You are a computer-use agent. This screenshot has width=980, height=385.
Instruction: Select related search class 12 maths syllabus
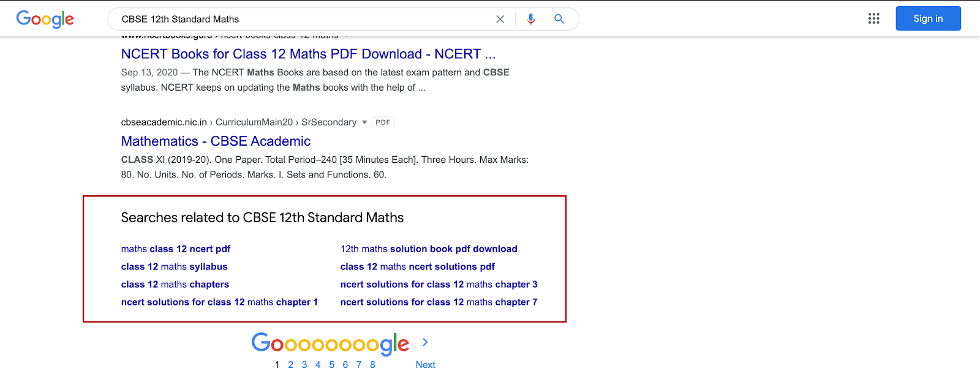(174, 267)
